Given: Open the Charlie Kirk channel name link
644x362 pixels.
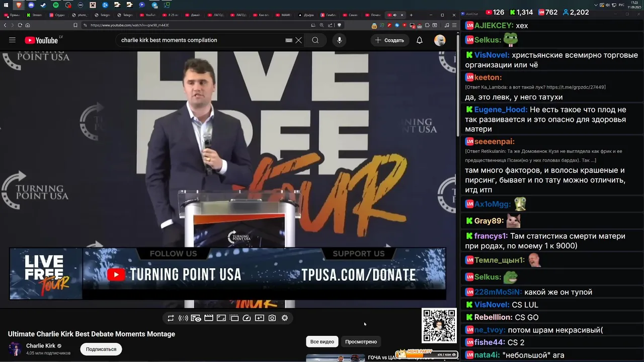Looking at the screenshot, I should point(41,346).
